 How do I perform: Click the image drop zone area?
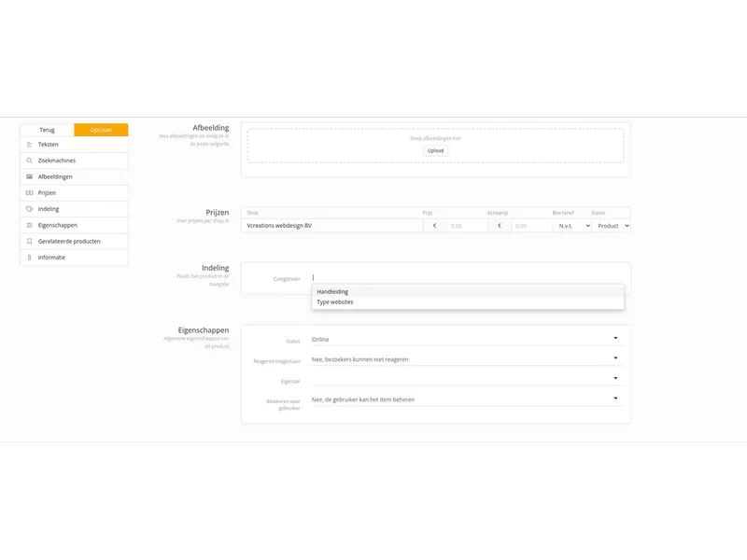pyautogui.click(x=435, y=146)
